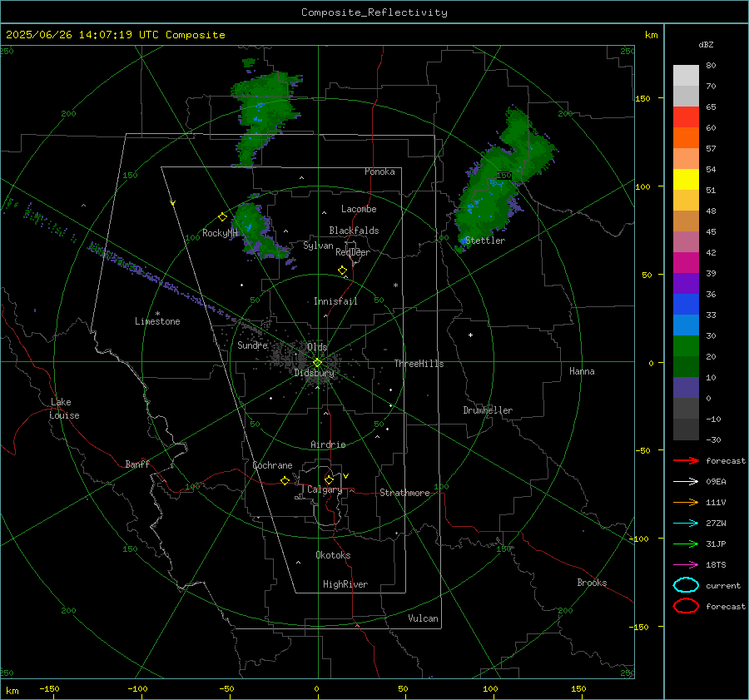Click the yellow diamond marker near RedDeer
This screenshot has width=749, height=700.
(x=342, y=271)
